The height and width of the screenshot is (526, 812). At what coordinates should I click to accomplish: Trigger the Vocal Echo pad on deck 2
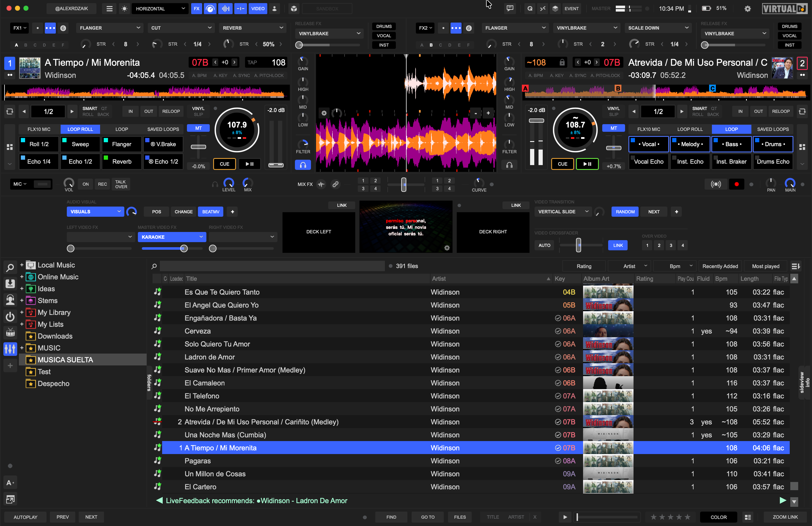648,162
